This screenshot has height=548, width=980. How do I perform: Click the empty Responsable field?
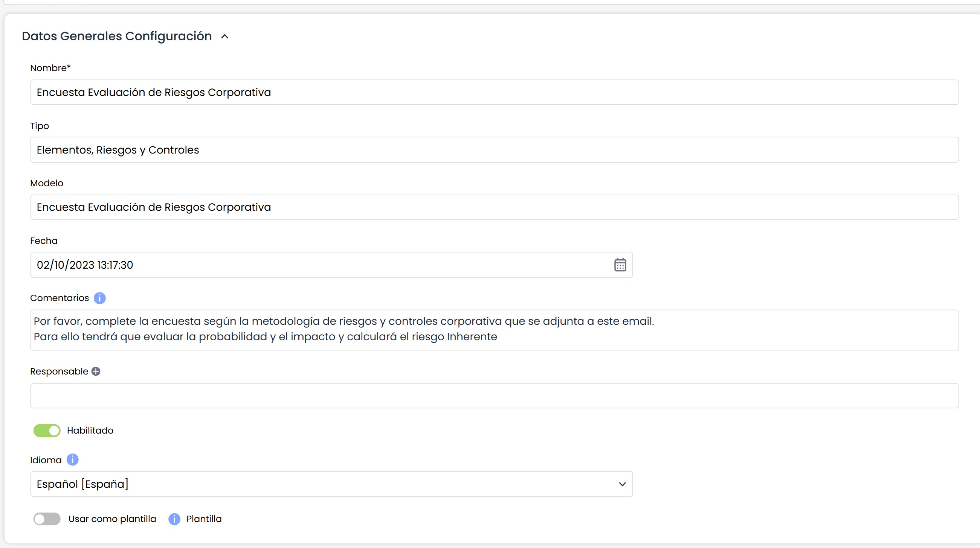(x=494, y=396)
